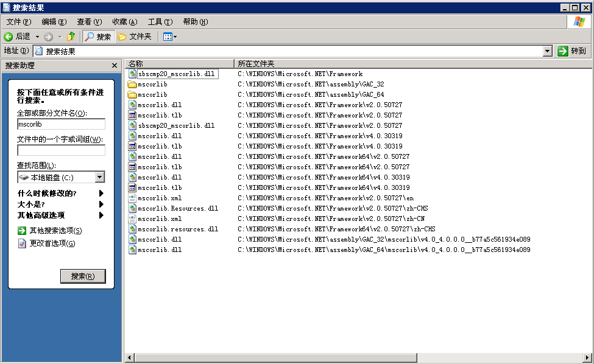Select mscorlib folder icon in GAC_32
The image size is (594, 364).
click(x=132, y=84)
